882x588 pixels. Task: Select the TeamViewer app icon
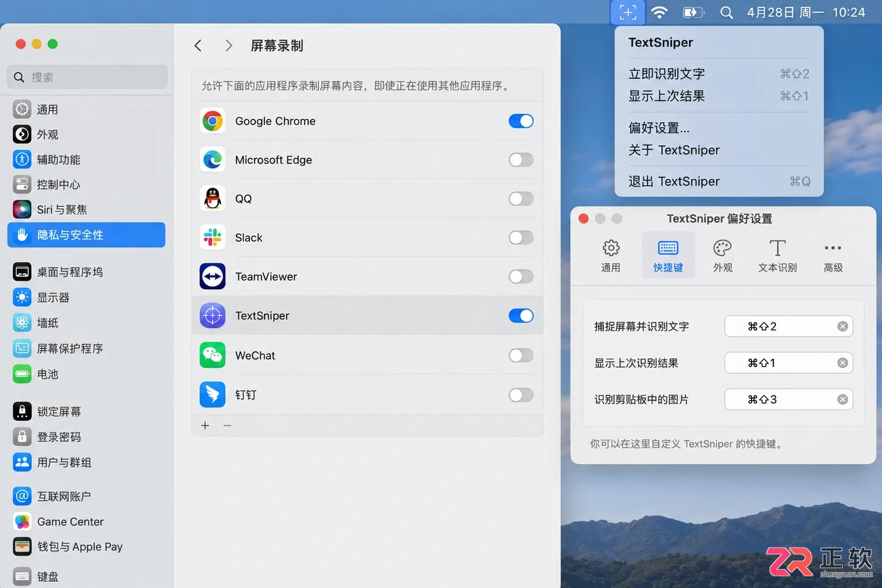(213, 277)
